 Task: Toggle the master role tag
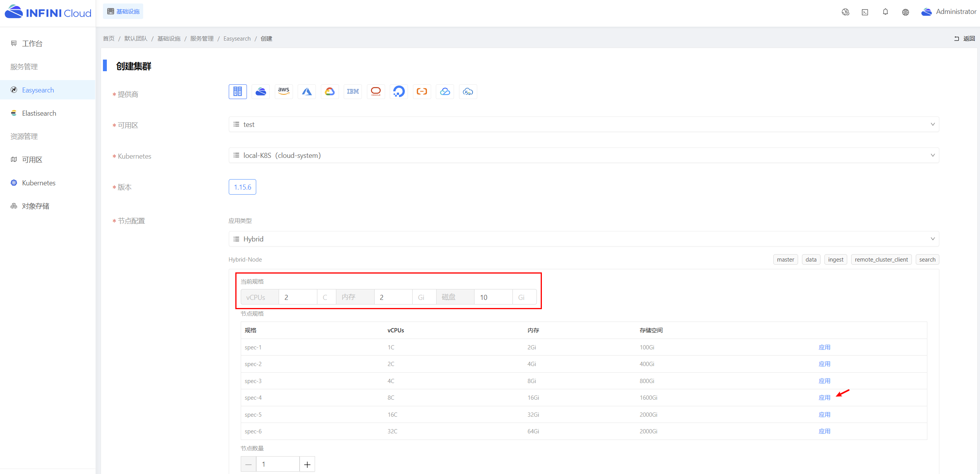point(785,260)
